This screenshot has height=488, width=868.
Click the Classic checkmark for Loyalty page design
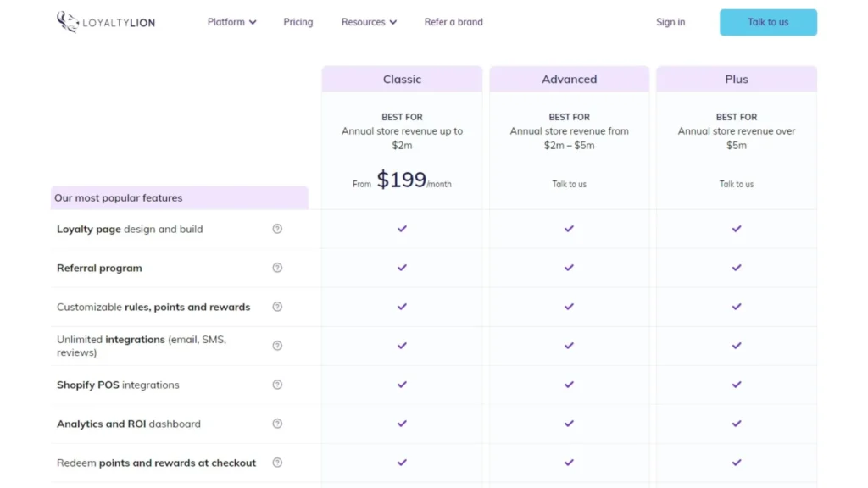coord(402,229)
